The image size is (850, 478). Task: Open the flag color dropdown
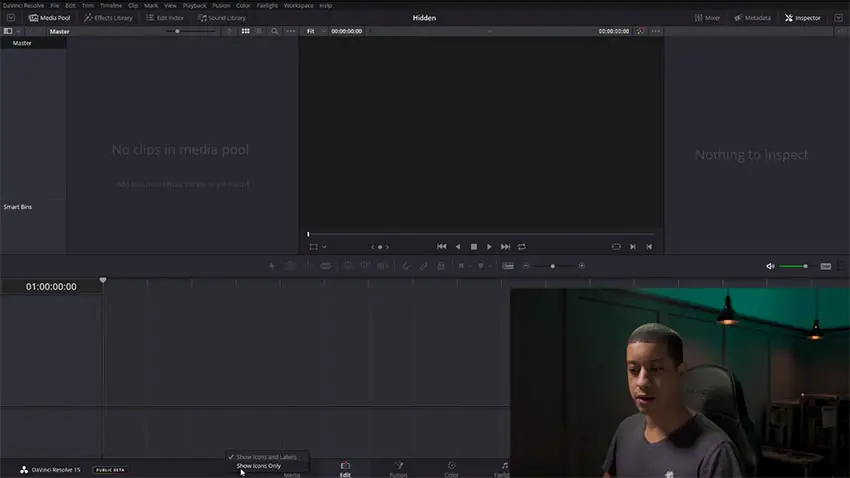[470, 266]
